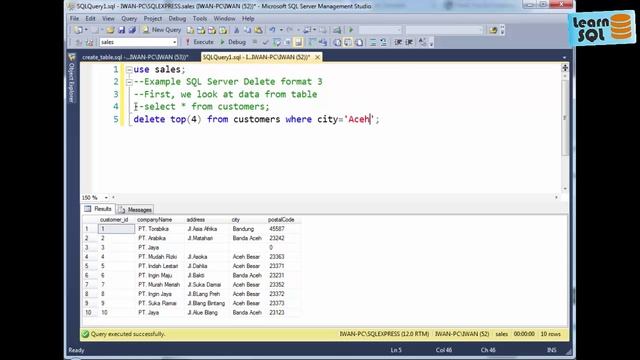Click the Cut scissors icon

click(236, 30)
